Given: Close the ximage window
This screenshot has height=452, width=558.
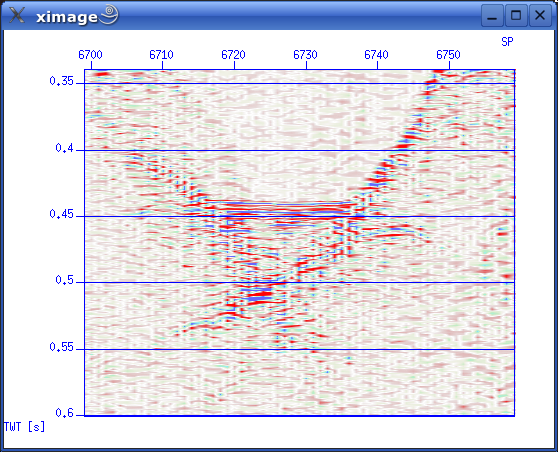Looking at the screenshot, I should [x=540, y=16].
